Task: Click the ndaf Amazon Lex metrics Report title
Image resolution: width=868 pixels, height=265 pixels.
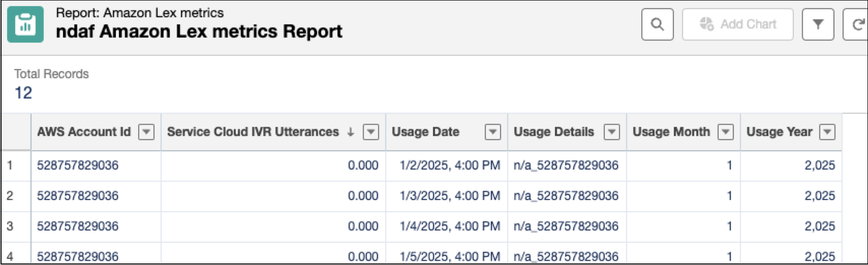Action: (x=199, y=32)
